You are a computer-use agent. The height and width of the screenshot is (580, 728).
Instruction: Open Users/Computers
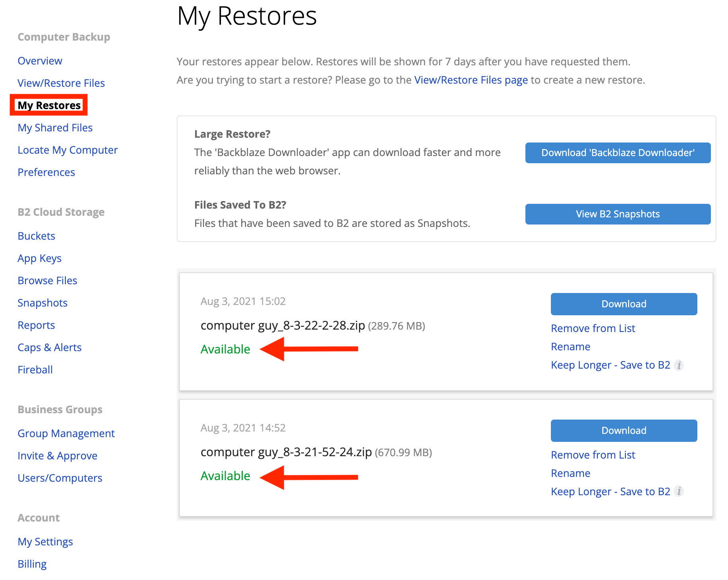60,478
